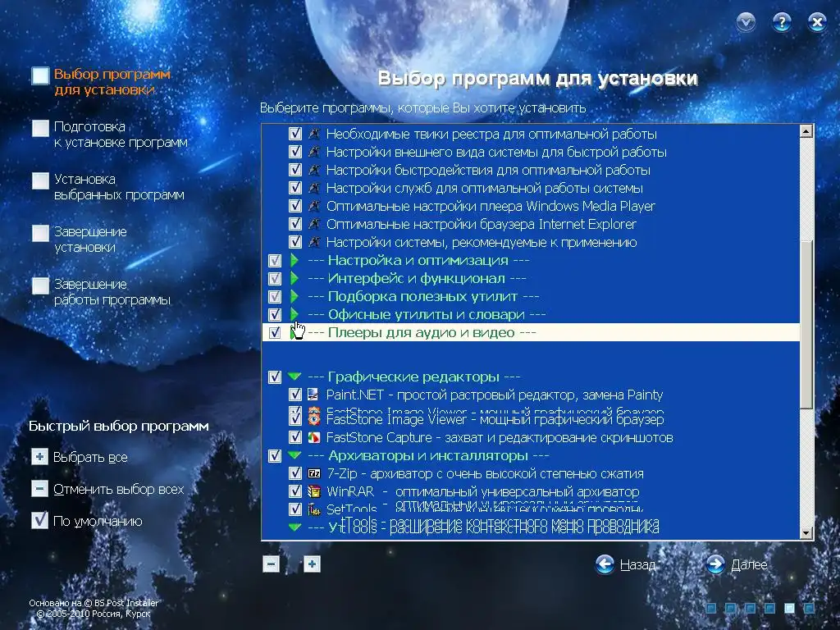
Task: Click the scrollbar up arrow of the program list
Action: (806, 131)
